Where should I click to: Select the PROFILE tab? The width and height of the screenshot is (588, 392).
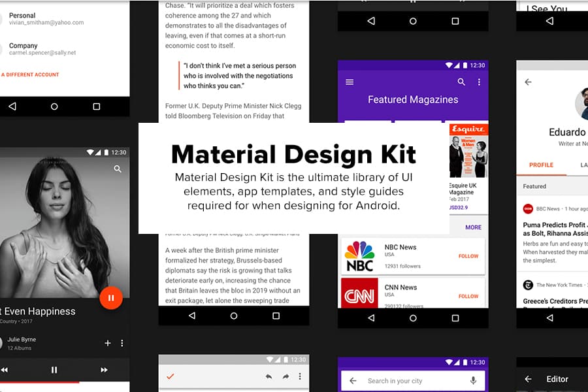[541, 165]
